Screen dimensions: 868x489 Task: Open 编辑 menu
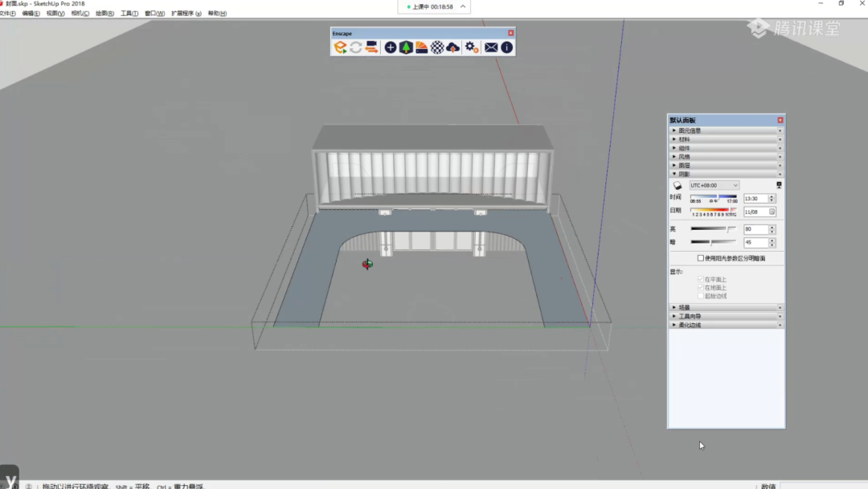click(31, 14)
